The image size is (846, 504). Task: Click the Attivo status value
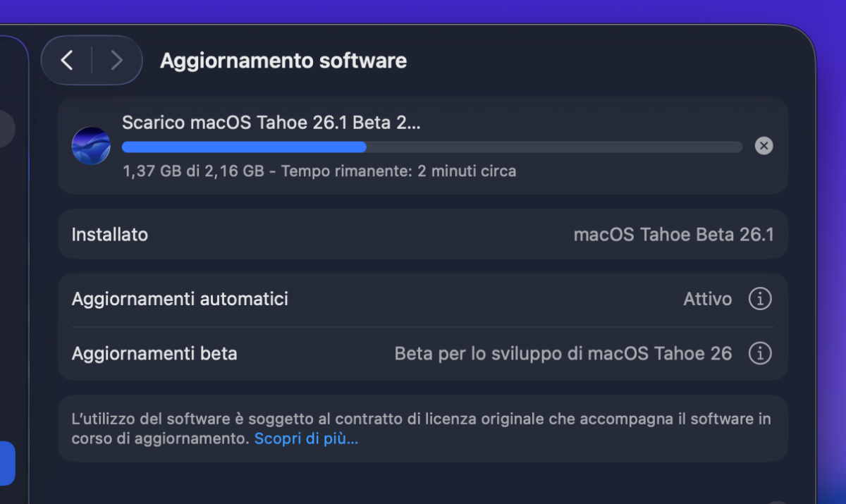click(707, 299)
